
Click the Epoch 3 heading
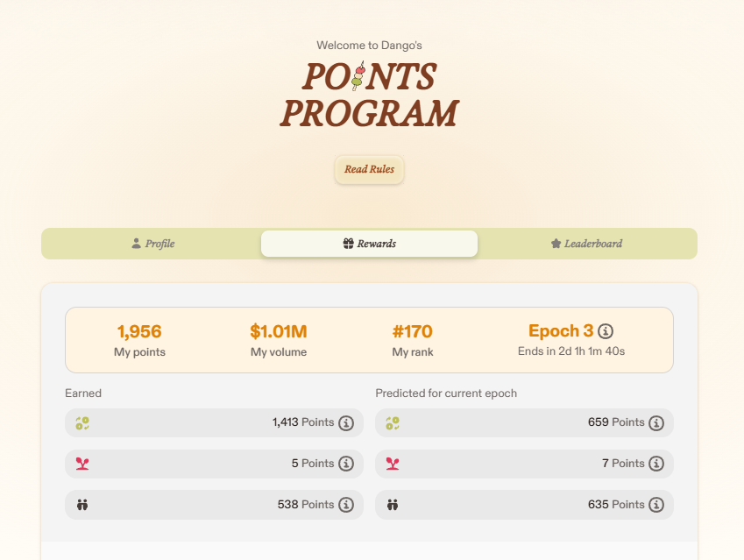[x=561, y=330]
